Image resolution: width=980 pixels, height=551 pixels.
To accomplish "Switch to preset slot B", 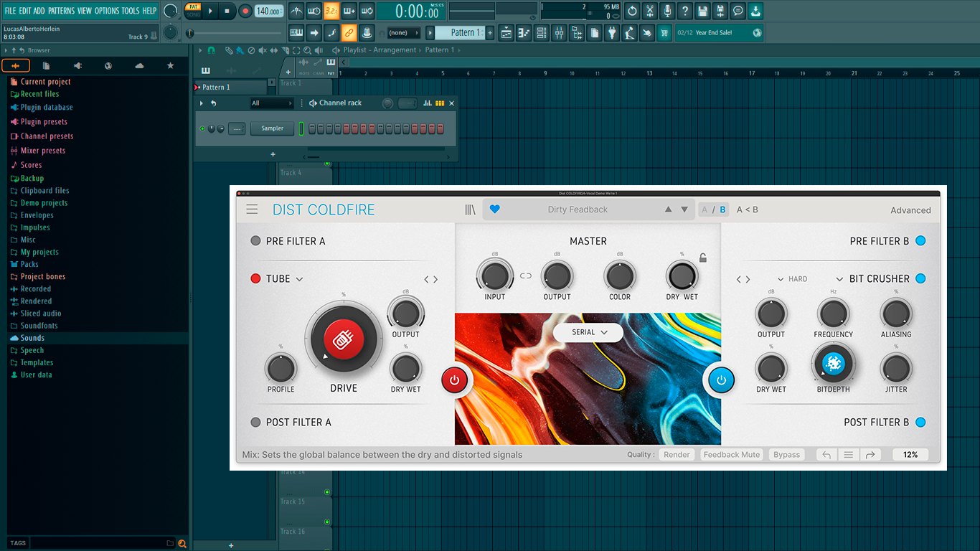I will click(722, 209).
